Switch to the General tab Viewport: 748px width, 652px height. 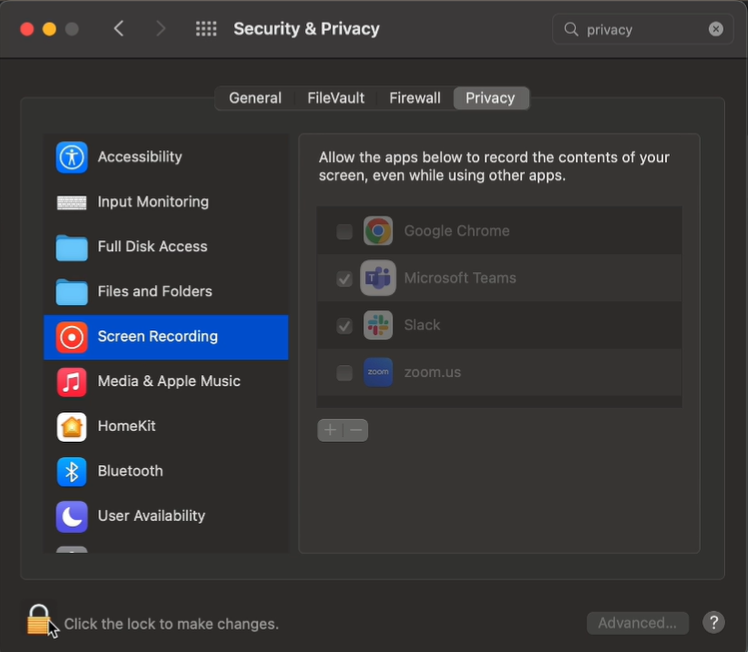pyautogui.click(x=255, y=98)
